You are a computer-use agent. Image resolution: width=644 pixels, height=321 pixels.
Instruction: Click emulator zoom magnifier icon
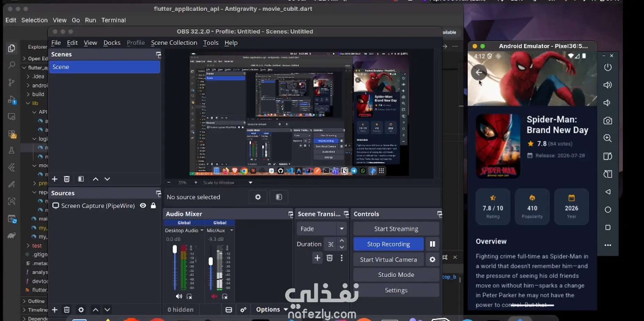(x=608, y=138)
